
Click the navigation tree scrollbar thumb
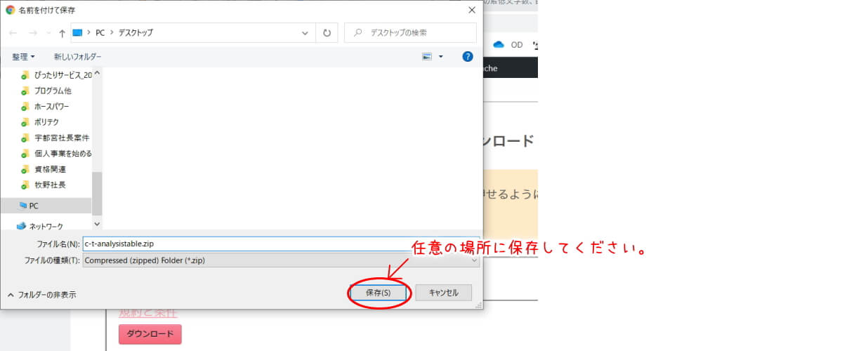[x=97, y=194]
